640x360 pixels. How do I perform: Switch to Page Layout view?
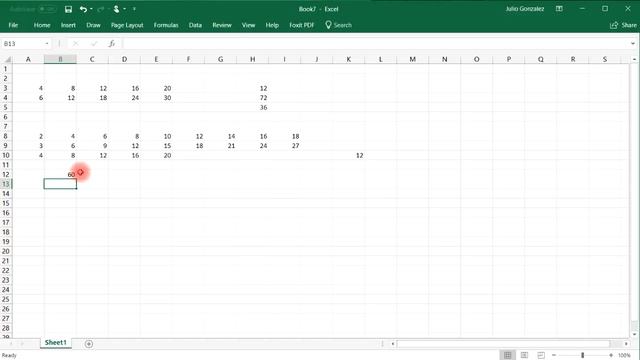pos(524,355)
